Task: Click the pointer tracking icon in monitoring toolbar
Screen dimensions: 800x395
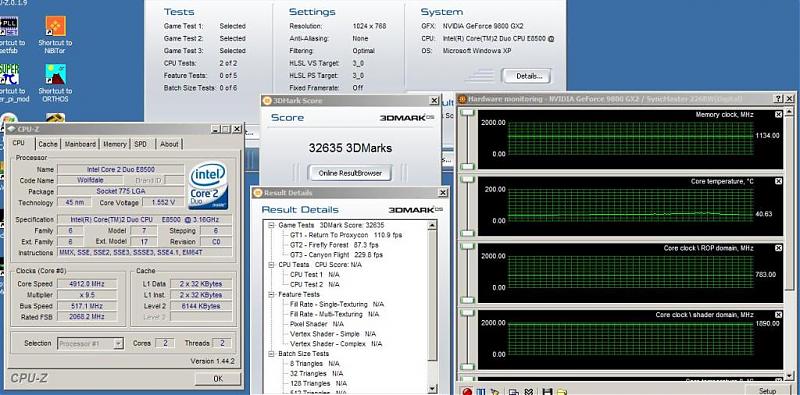Action: 495,391
